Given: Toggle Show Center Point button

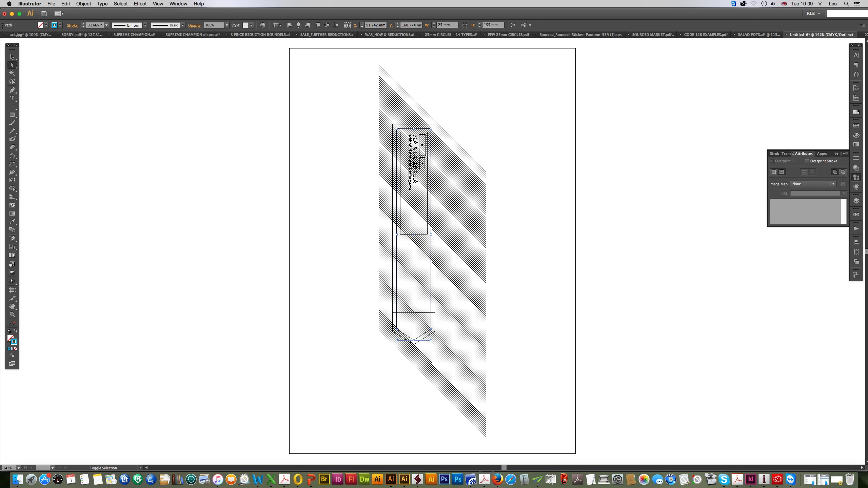Looking at the screenshot, I should pyautogui.click(x=782, y=172).
